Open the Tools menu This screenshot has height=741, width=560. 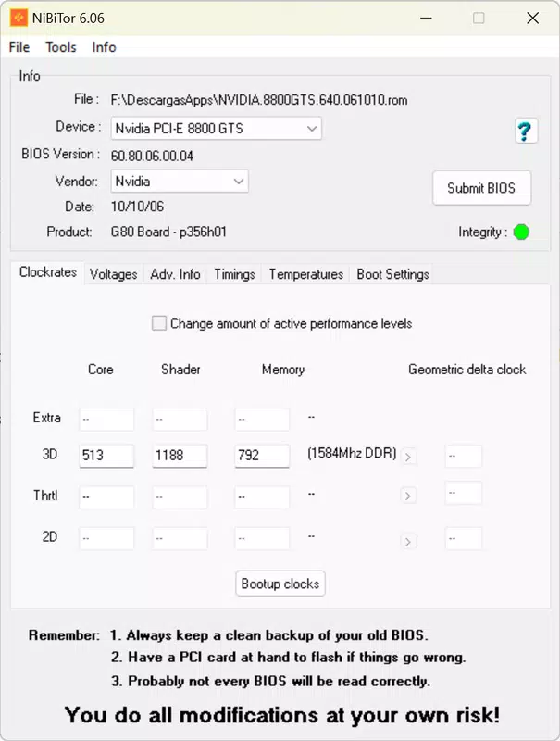tap(61, 47)
